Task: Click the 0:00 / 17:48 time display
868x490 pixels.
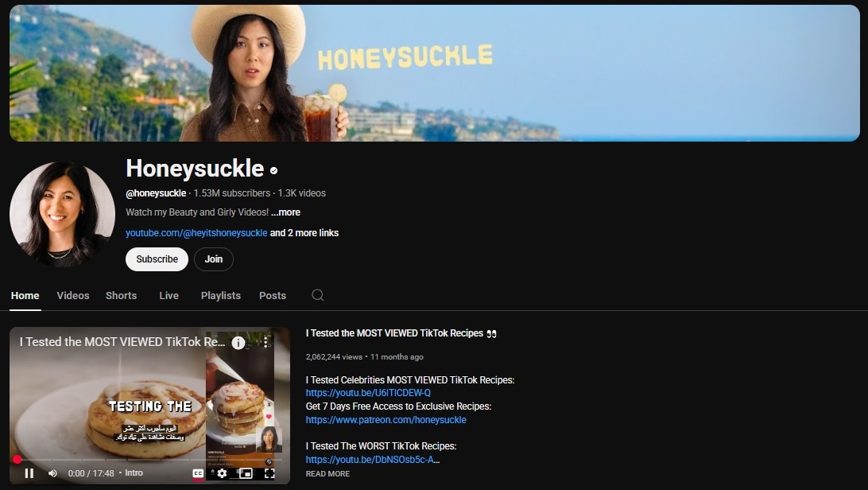Action: click(91, 473)
